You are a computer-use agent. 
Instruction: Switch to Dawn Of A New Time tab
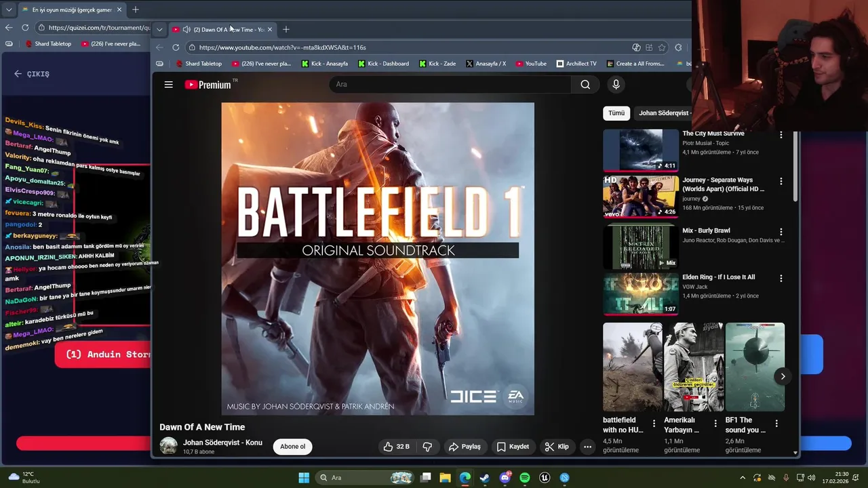click(x=222, y=30)
